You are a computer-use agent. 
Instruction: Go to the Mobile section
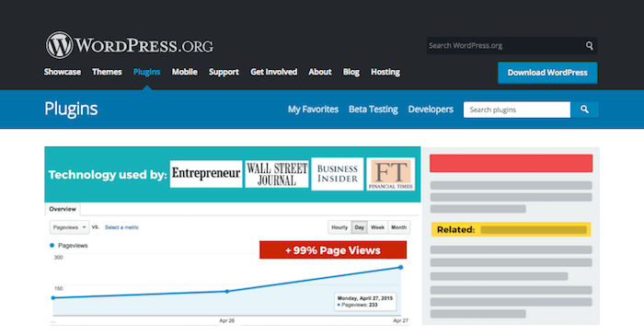(184, 72)
